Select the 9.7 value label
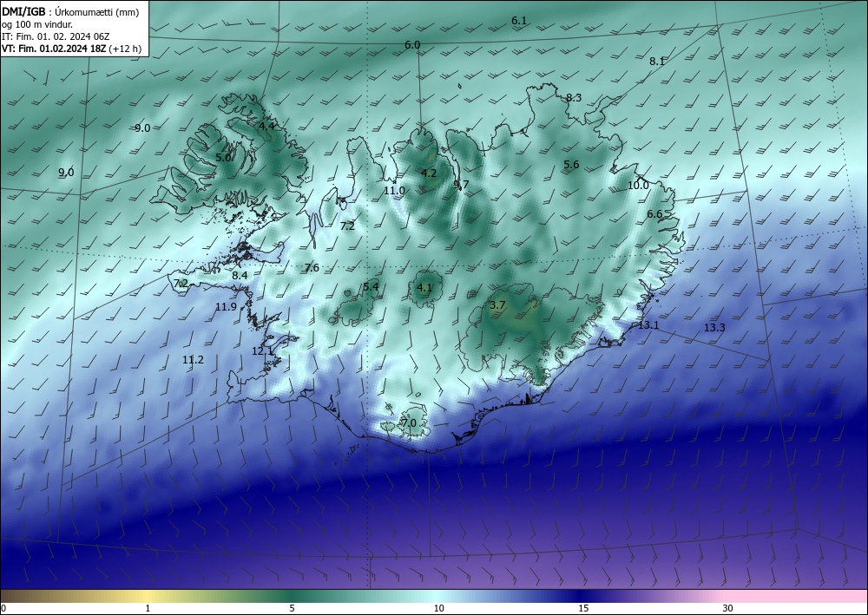This screenshot has height=615, width=868. coord(461,184)
